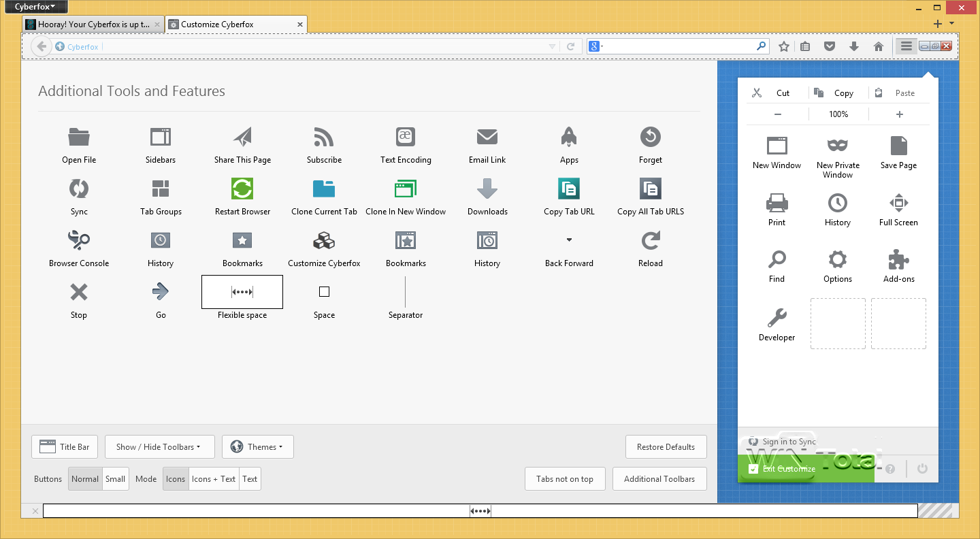This screenshot has height=539, width=980.
Task: Click the Print icon in the menu panel
Action: tap(777, 202)
